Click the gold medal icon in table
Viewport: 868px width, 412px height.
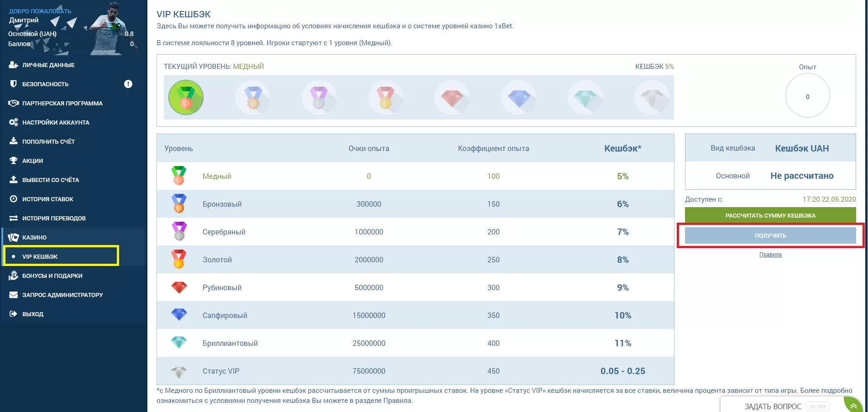click(x=179, y=259)
